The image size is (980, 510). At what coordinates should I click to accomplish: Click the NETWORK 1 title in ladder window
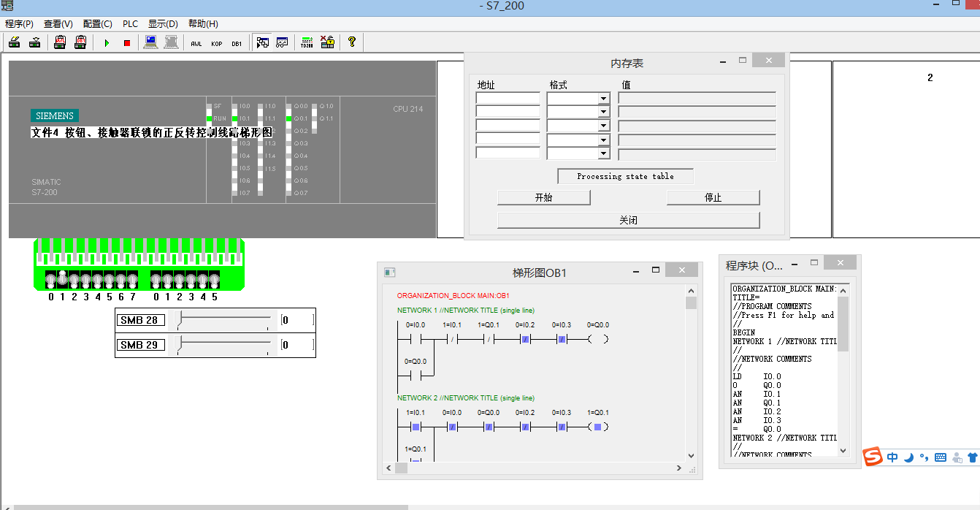coord(465,311)
